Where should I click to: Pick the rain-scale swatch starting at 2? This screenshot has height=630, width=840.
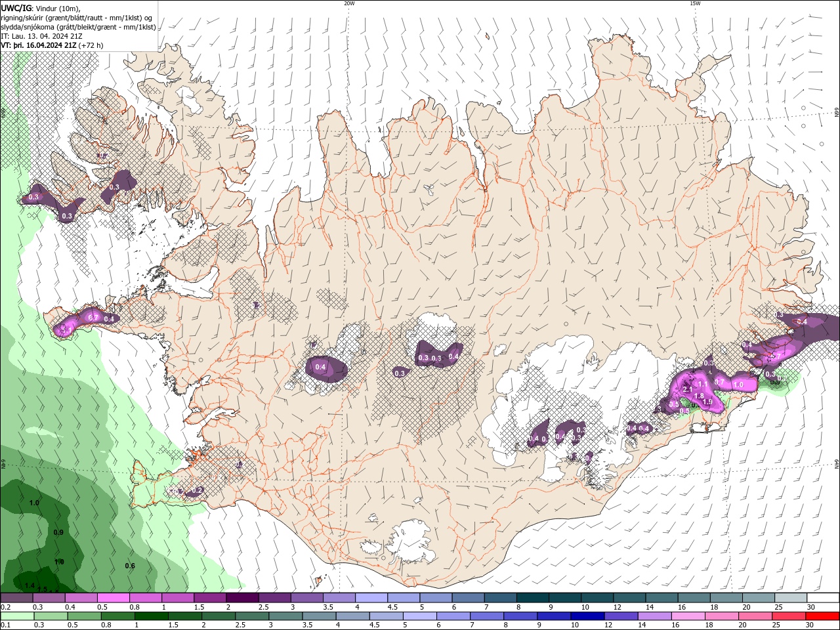(218, 616)
